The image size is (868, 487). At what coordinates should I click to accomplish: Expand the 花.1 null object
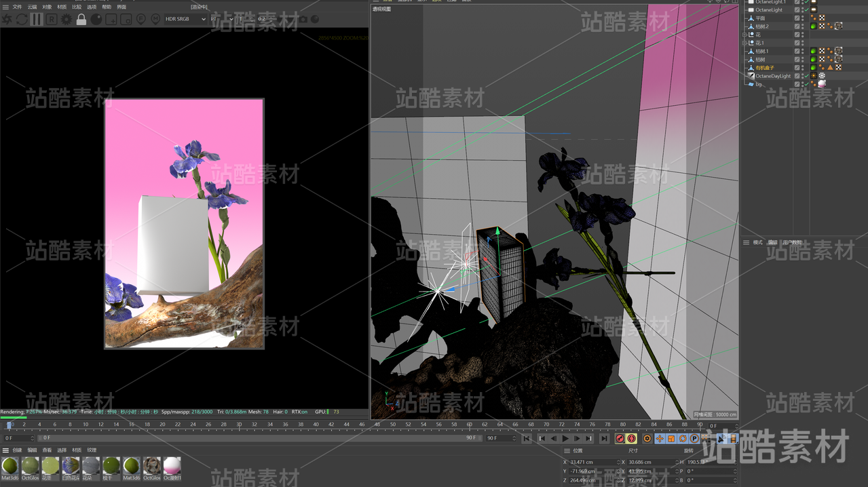(744, 43)
